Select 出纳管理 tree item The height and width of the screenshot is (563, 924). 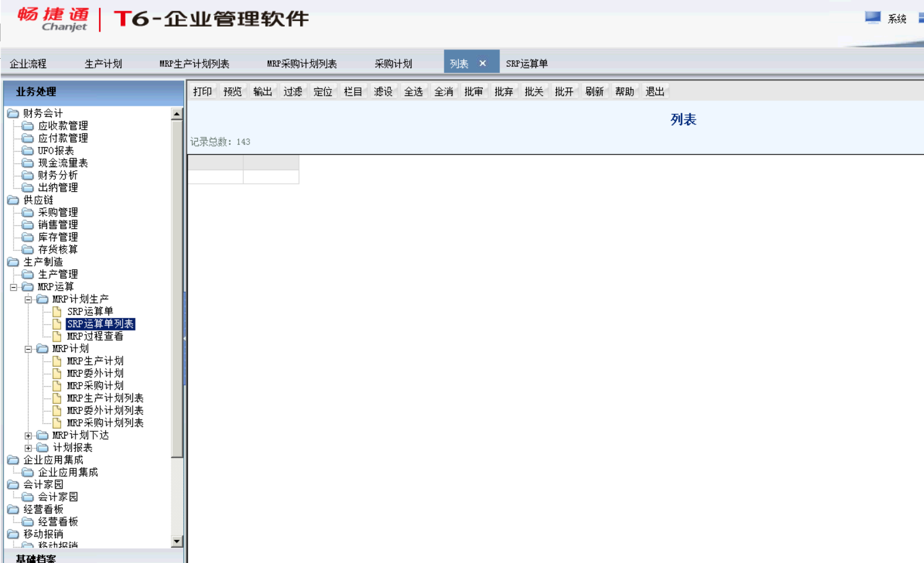[x=58, y=187]
